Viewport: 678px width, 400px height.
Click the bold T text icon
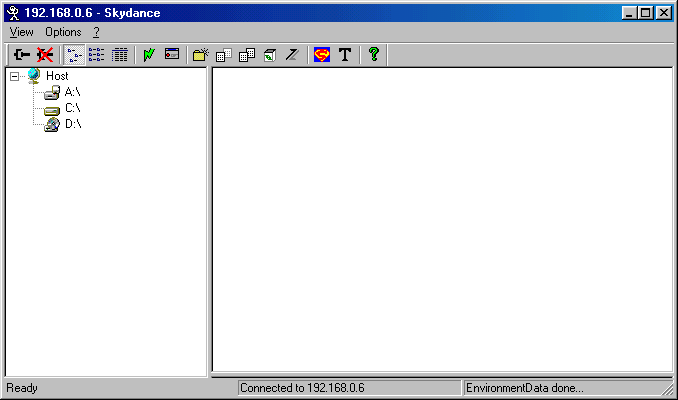(x=345, y=55)
